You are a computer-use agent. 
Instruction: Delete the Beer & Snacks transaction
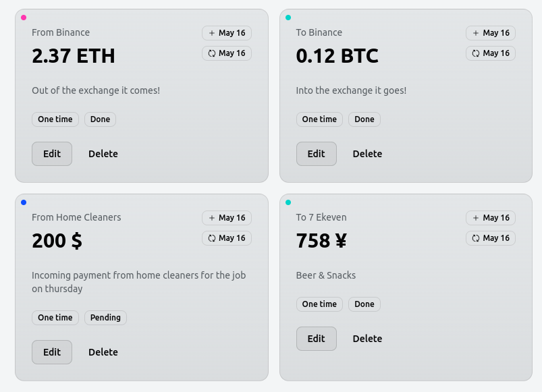tap(367, 339)
